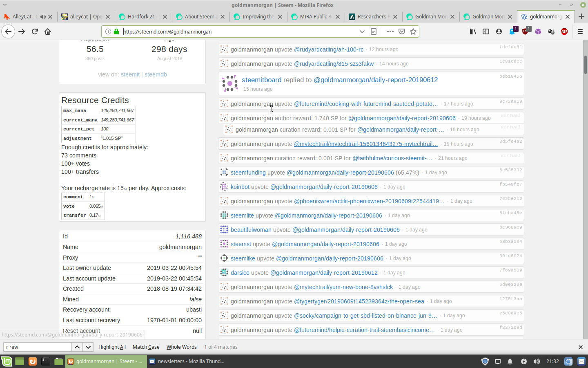Toggle Reader View in the address bar

point(374,31)
